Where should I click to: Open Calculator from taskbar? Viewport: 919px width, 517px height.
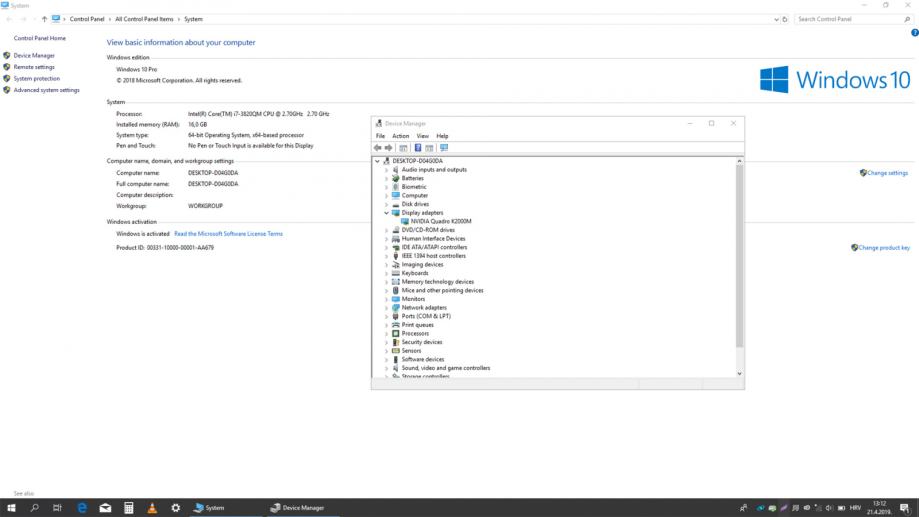coord(129,508)
